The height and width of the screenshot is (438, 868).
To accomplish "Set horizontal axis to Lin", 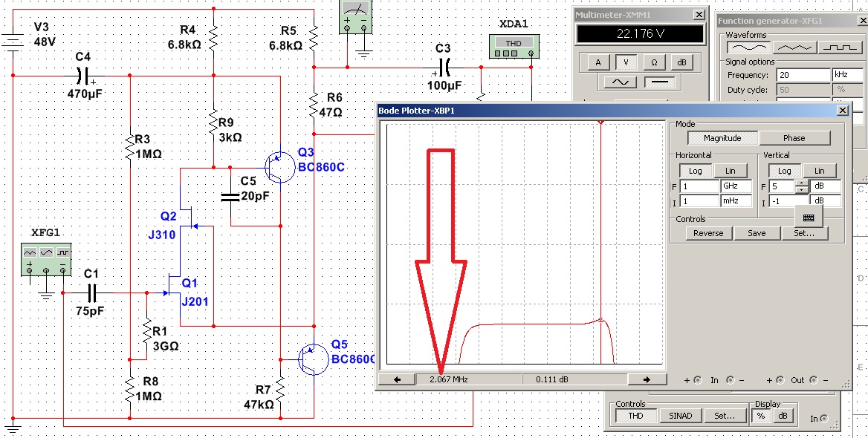I will point(730,171).
